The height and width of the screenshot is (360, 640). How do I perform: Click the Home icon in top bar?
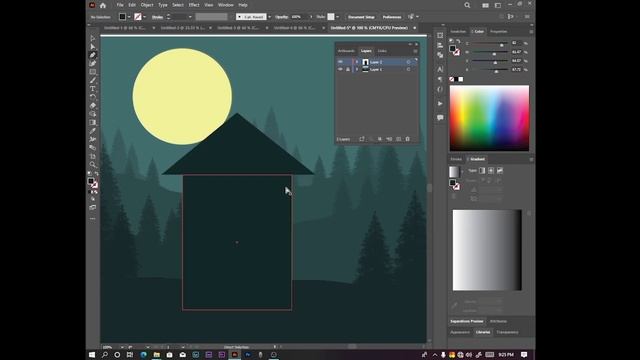(x=103, y=5)
